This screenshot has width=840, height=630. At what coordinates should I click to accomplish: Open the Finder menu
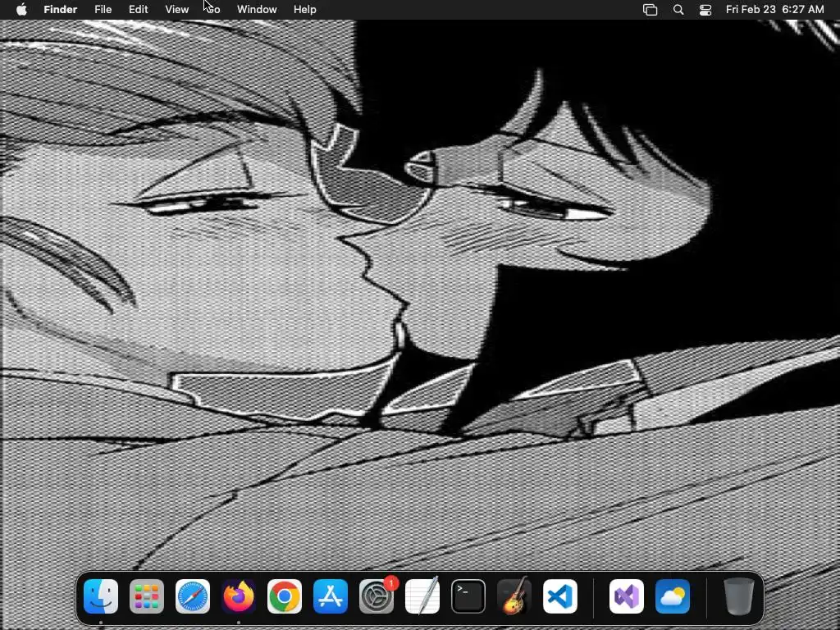click(61, 10)
